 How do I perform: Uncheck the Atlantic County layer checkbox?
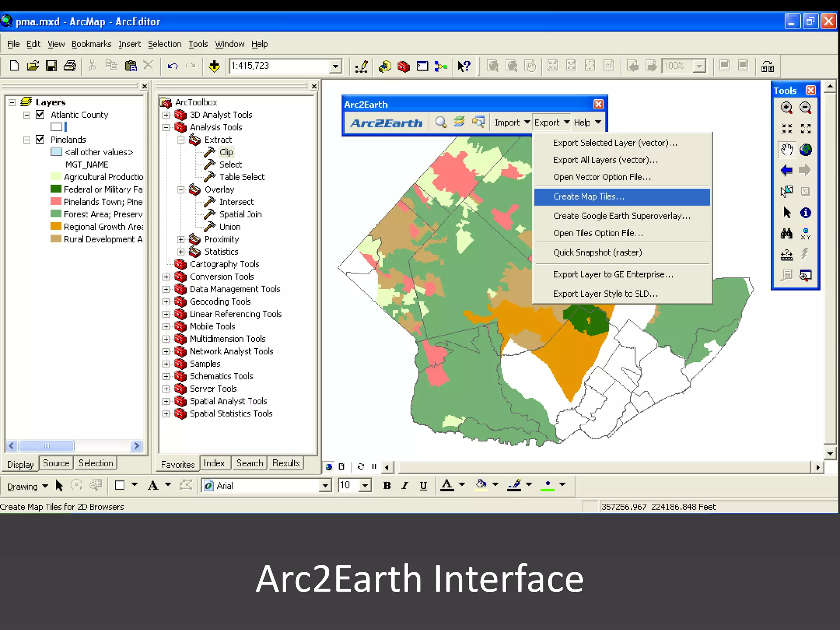coord(40,114)
